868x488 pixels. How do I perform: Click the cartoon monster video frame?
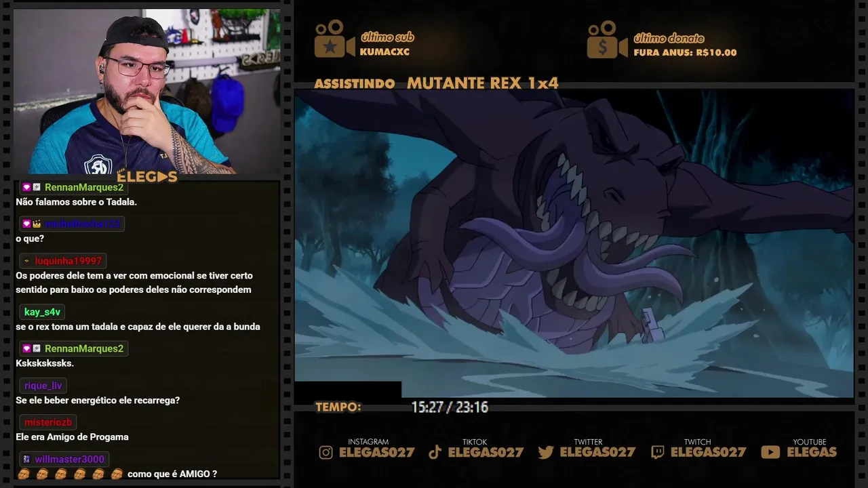tap(574, 244)
